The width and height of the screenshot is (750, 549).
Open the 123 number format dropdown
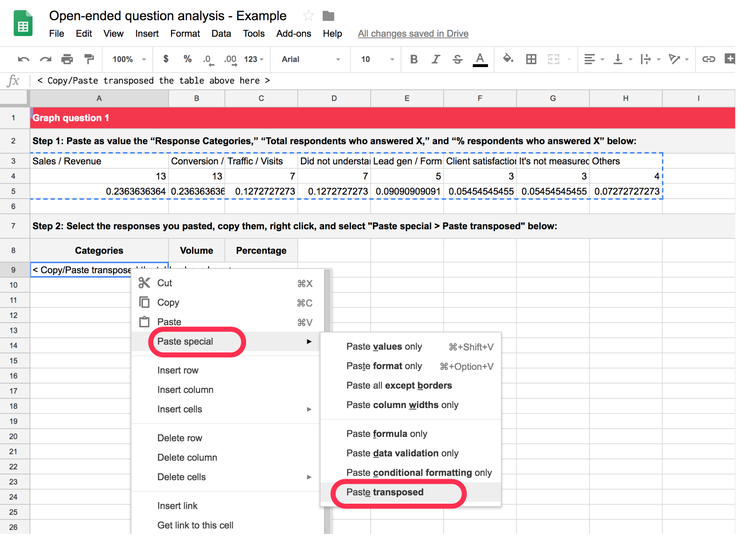pyautogui.click(x=254, y=59)
